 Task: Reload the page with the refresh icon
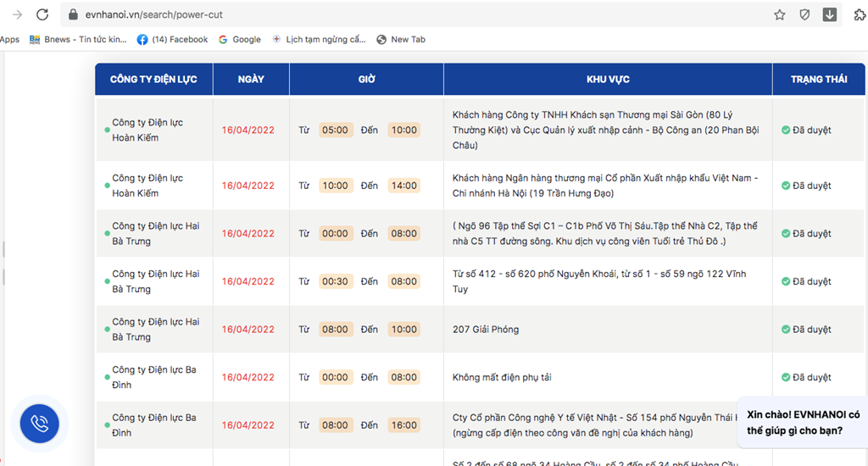click(x=42, y=14)
